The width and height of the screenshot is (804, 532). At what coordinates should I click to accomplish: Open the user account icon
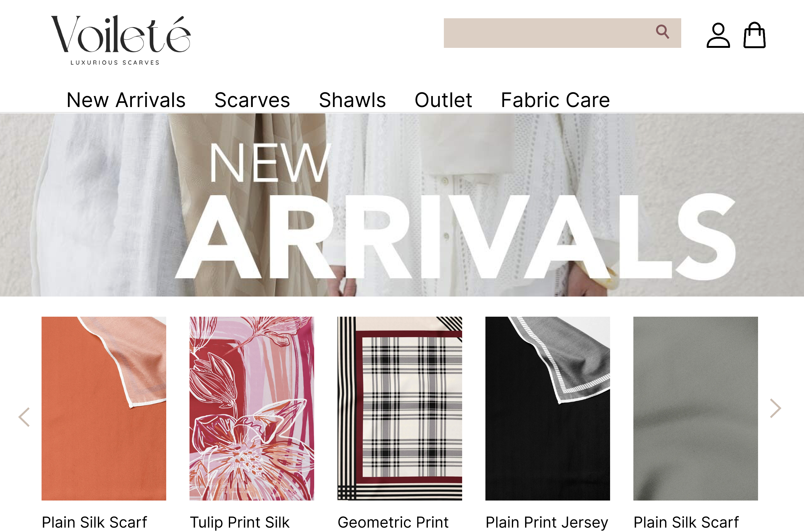click(x=718, y=35)
